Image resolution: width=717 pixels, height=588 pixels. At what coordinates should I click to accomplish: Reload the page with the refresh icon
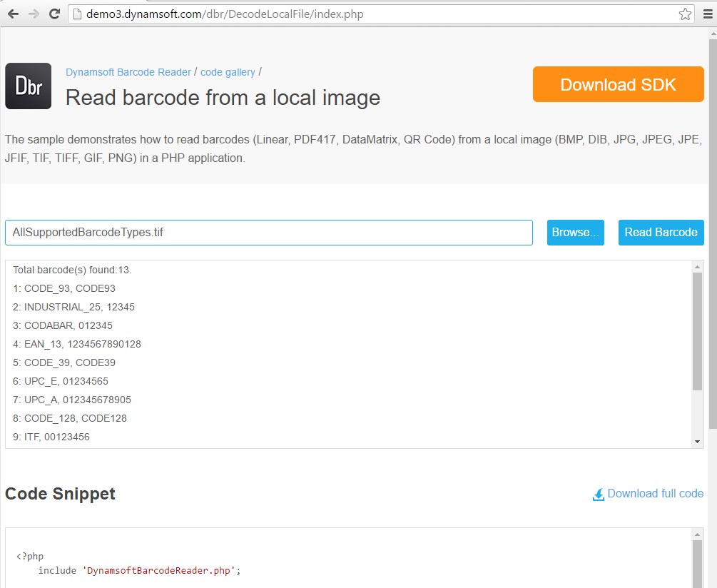(x=54, y=14)
